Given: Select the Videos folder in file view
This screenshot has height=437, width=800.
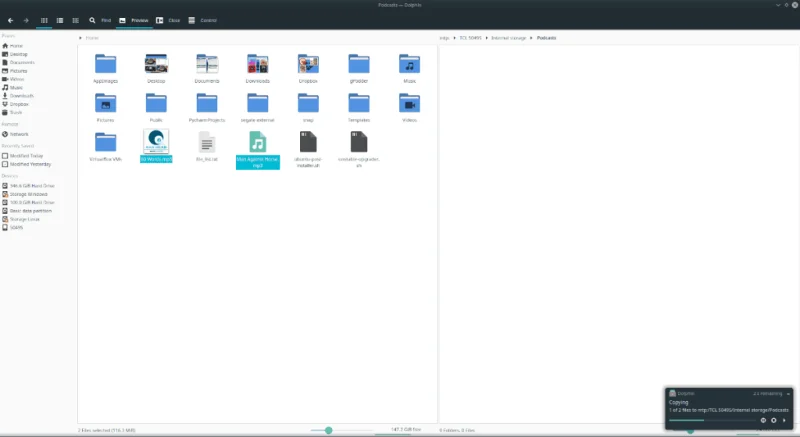Looking at the screenshot, I should point(409,103).
